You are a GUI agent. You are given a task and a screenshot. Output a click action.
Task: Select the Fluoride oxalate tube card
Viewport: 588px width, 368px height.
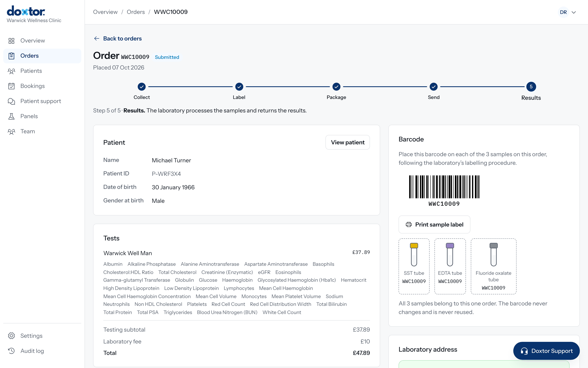pos(493,266)
